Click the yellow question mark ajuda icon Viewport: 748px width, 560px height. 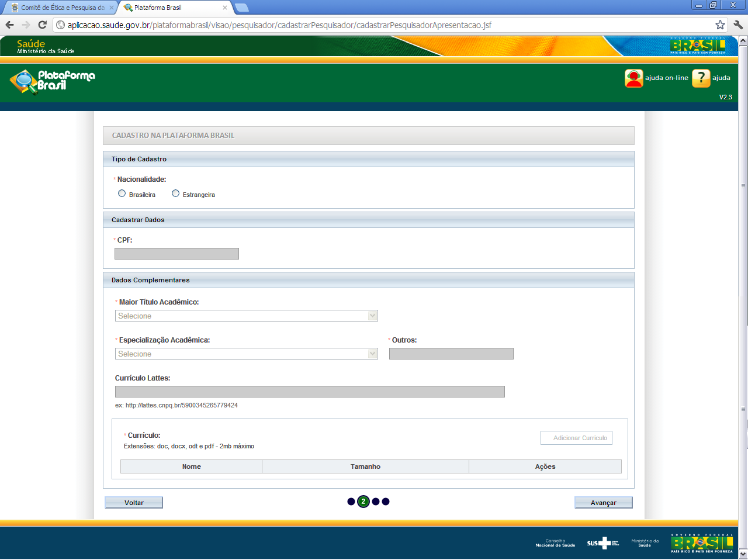701,78
